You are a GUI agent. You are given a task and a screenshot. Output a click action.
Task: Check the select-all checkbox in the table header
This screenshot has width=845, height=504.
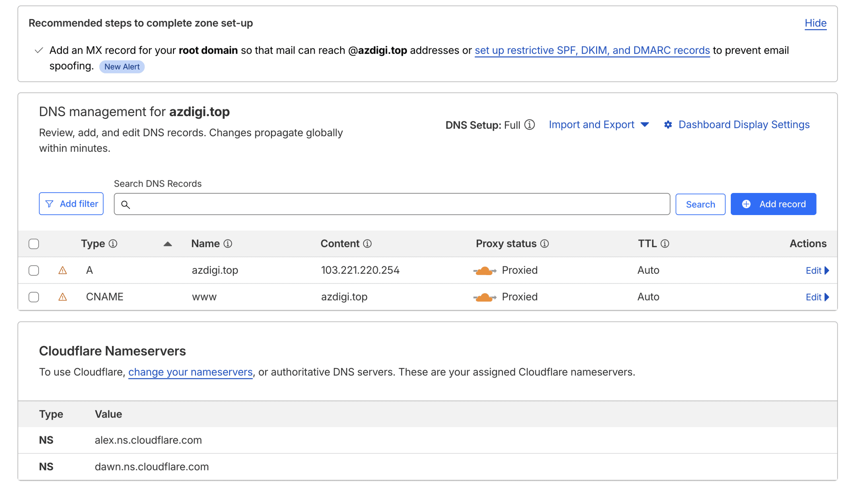[34, 243]
